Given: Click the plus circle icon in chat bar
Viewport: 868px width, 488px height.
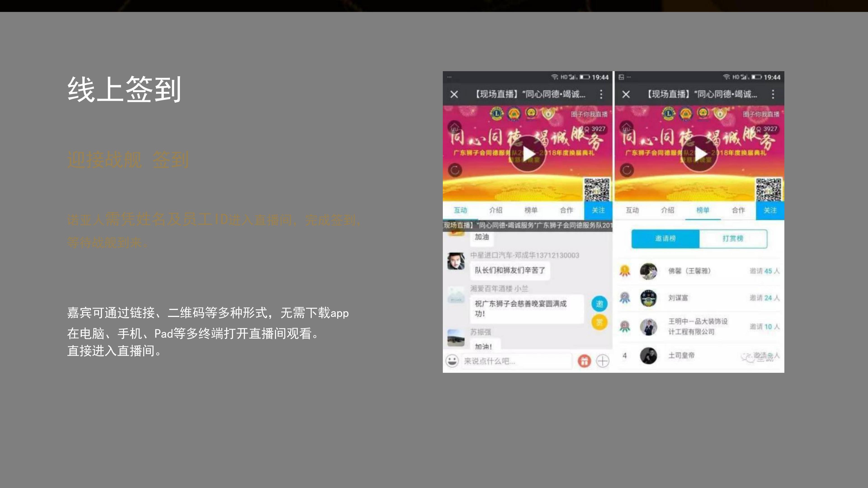Looking at the screenshot, I should 602,361.
